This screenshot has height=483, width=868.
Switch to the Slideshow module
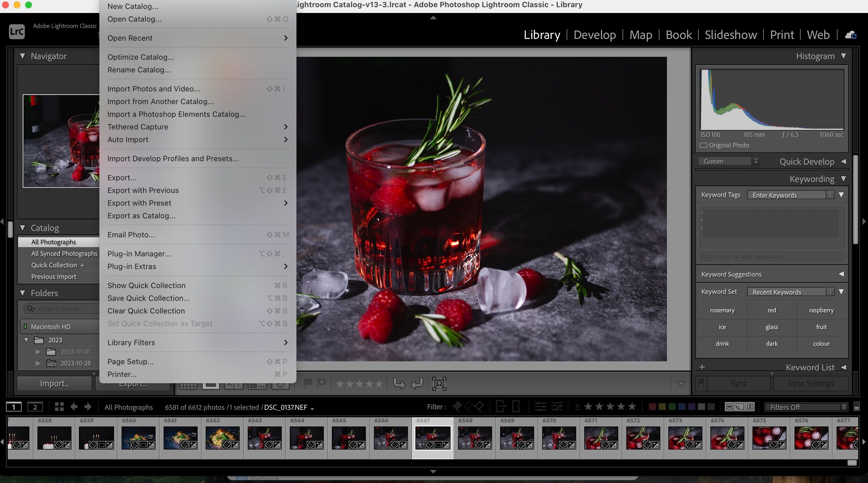pyautogui.click(x=731, y=35)
